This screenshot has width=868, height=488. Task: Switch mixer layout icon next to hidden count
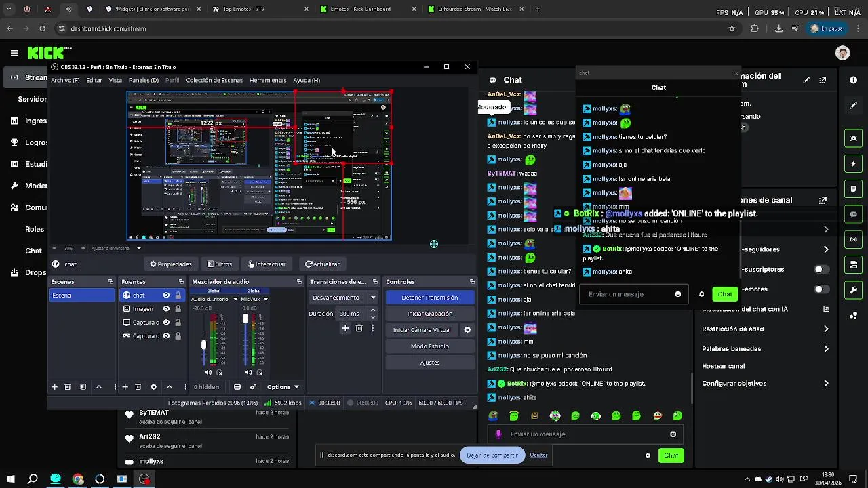tap(237, 387)
